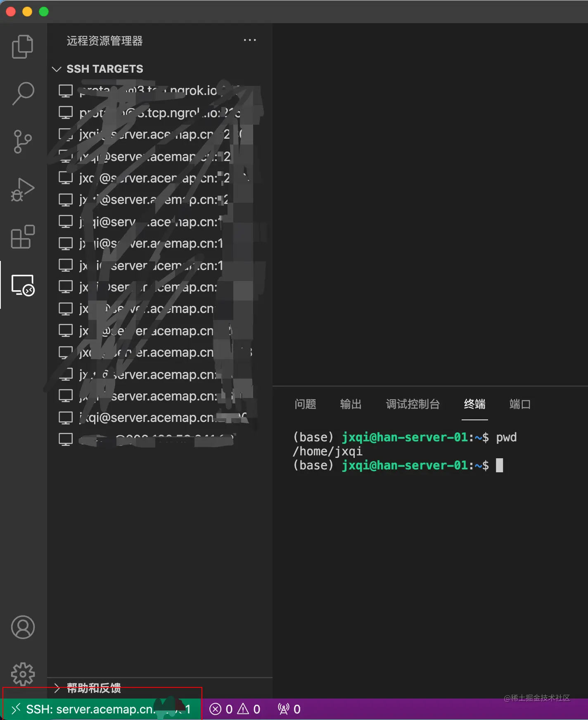Open the Search view in activity bar

pyautogui.click(x=23, y=94)
